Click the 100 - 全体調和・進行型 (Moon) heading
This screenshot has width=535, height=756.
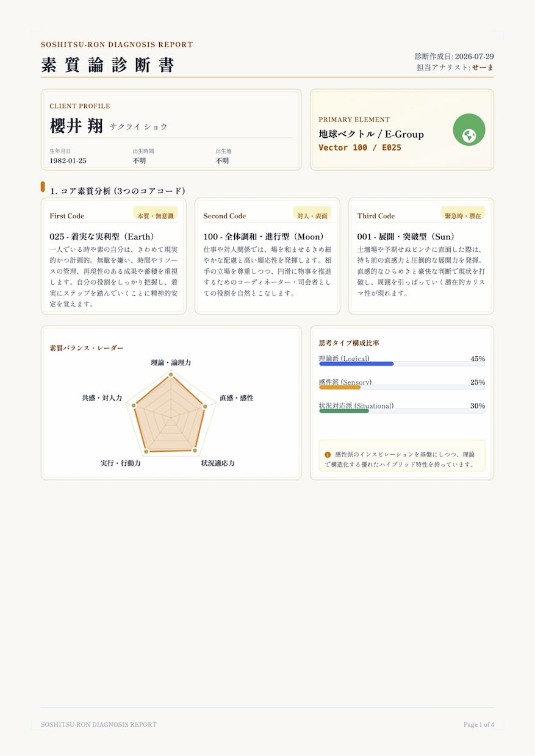point(264,237)
